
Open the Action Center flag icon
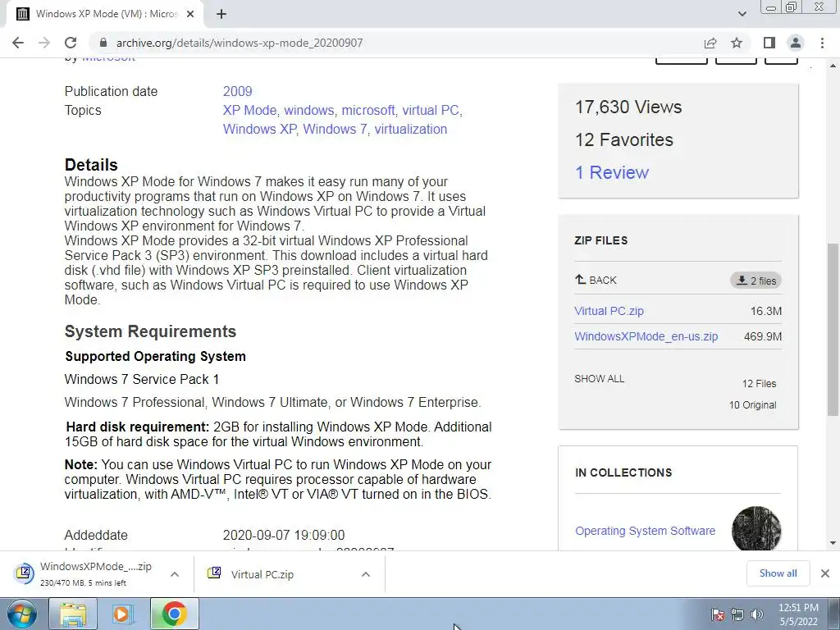click(717, 614)
